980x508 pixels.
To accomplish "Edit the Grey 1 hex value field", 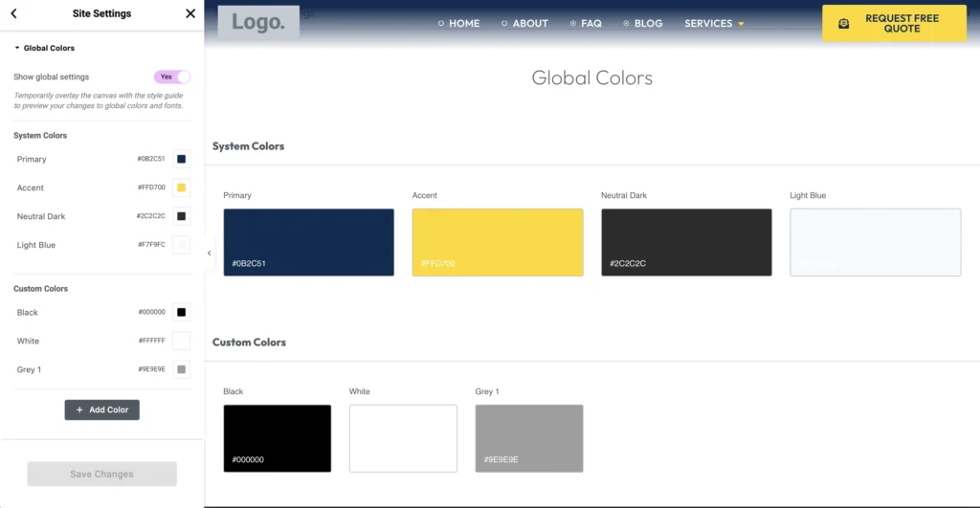I will [x=150, y=369].
